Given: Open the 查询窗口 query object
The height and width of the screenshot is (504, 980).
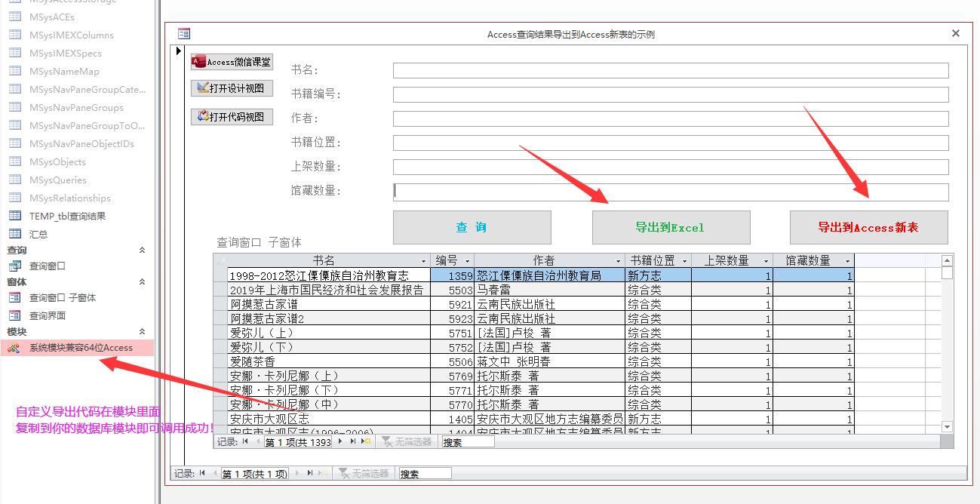Looking at the screenshot, I should coord(48,266).
